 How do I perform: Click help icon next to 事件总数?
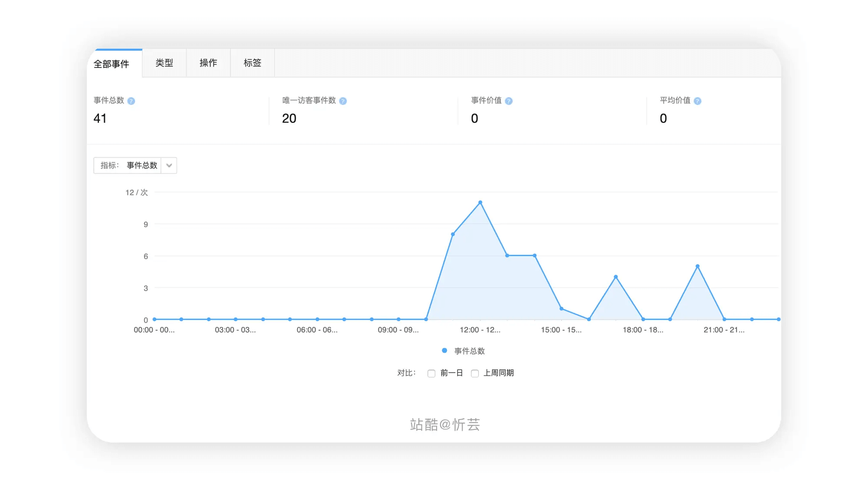click(x=131, y=101)
